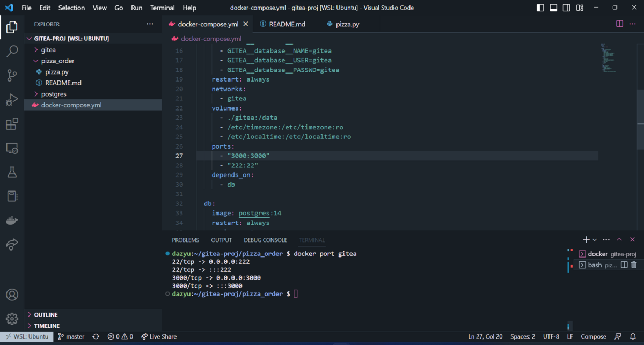Maximize the terminal panel size
Viewport: 644px width, 345px height.
[619, 240]
